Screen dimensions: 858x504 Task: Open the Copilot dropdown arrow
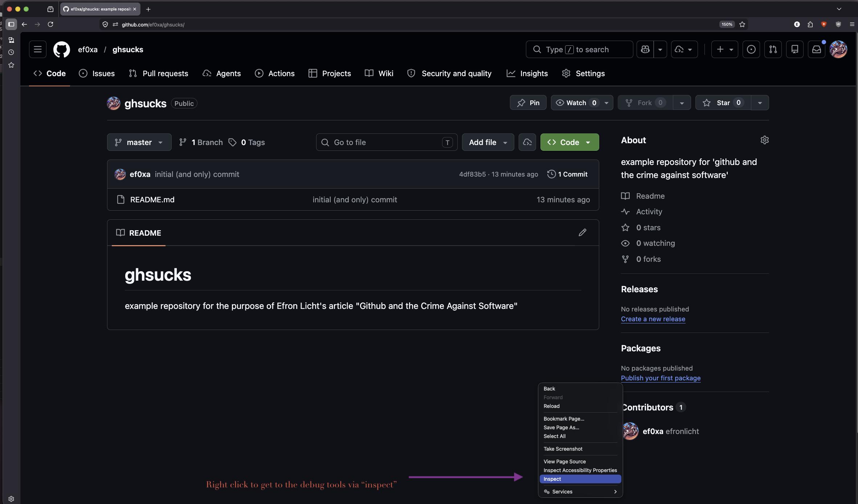660,50
